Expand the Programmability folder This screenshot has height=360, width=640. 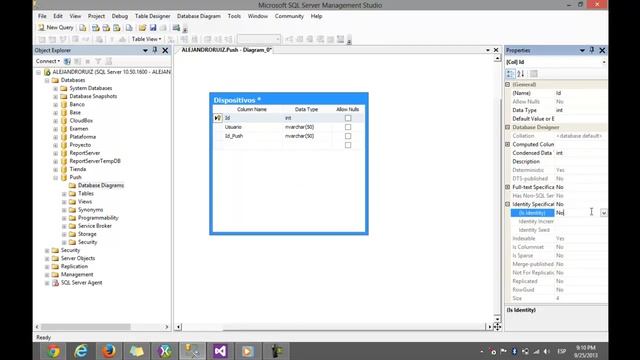click(x=64, y=218)
